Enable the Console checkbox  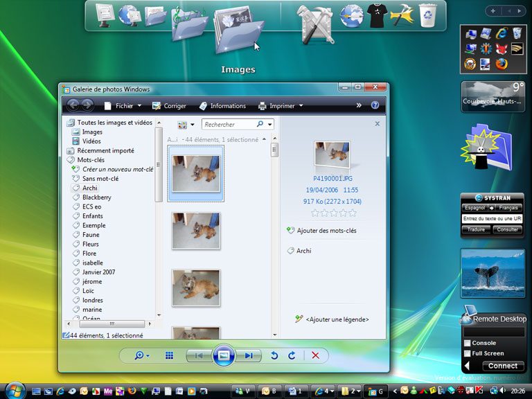467,343
